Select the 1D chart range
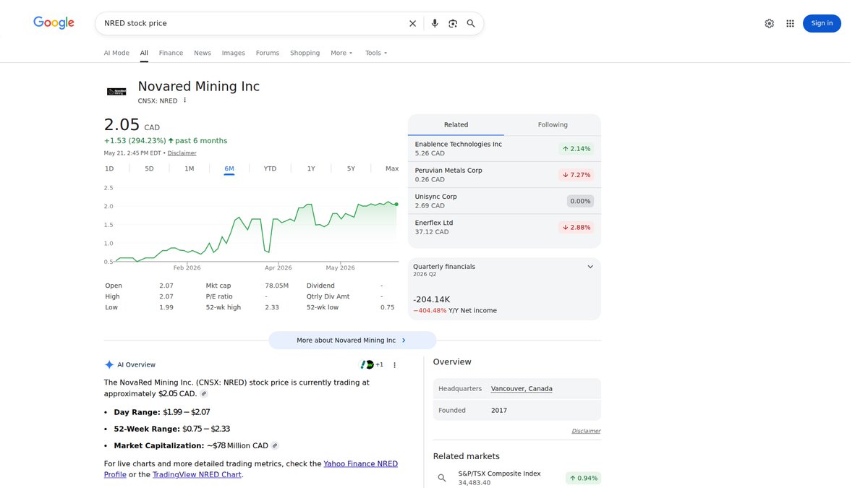Screen dimensions: 868x488 pyautogui.click(x=109, y=168)
